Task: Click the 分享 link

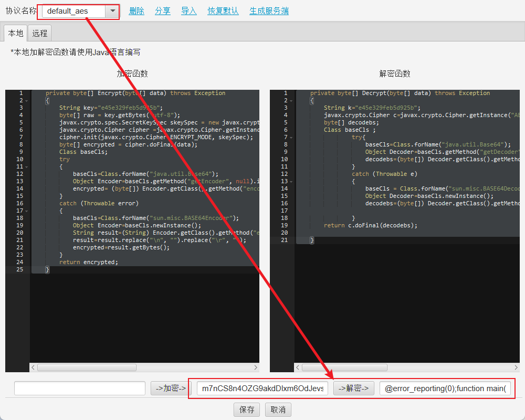Action: 163,11
